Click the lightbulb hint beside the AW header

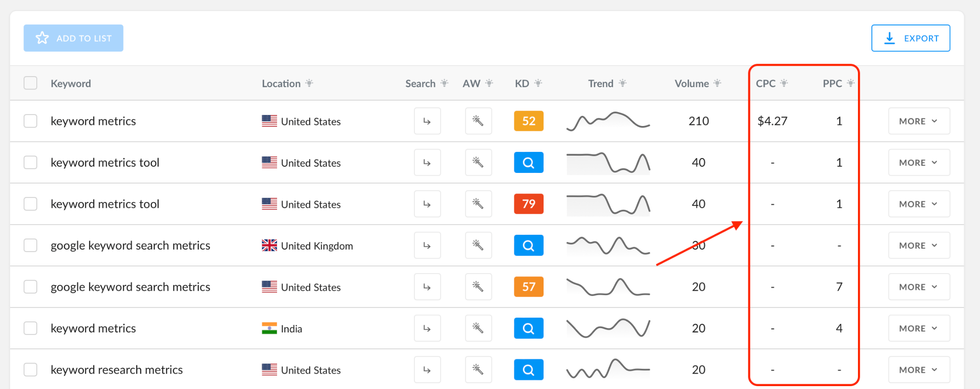coord(489,83)
